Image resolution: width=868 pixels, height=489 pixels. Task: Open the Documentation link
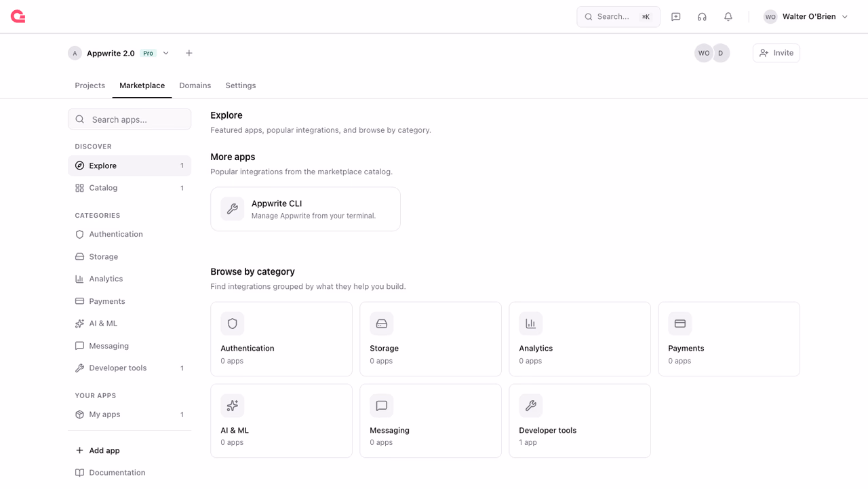coord(130,473)
